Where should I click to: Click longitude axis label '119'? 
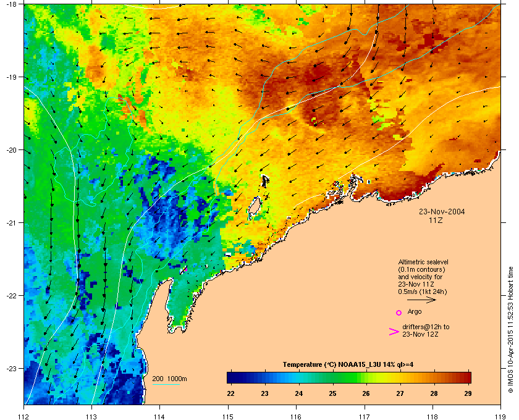point(500,416)
